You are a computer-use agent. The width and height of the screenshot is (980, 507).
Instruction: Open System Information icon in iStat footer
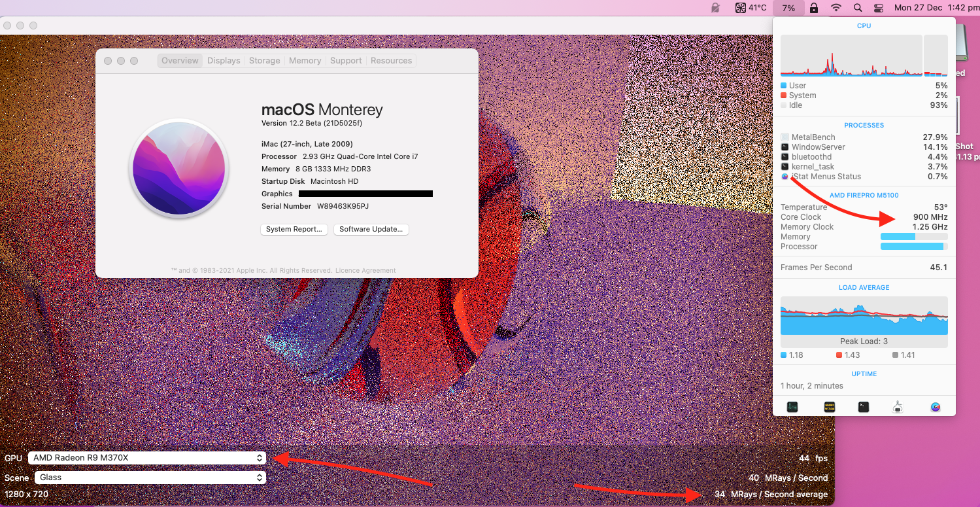pyautogui.click(x=898, y=407)
